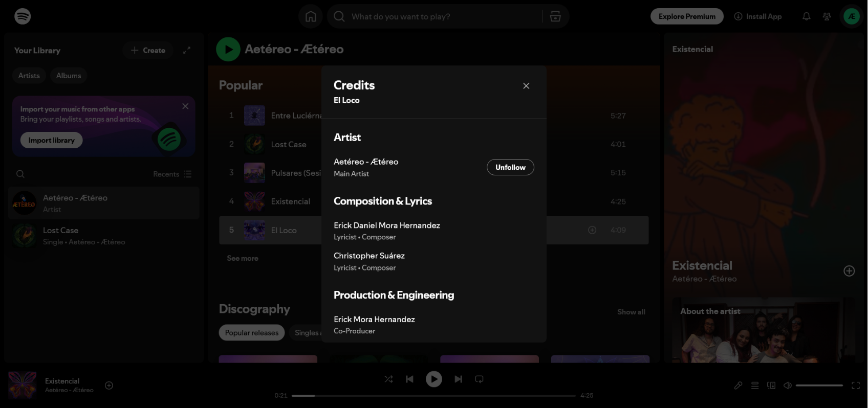
Task: Seek within the playback progress bar
Action: click(x=433, y=395)
